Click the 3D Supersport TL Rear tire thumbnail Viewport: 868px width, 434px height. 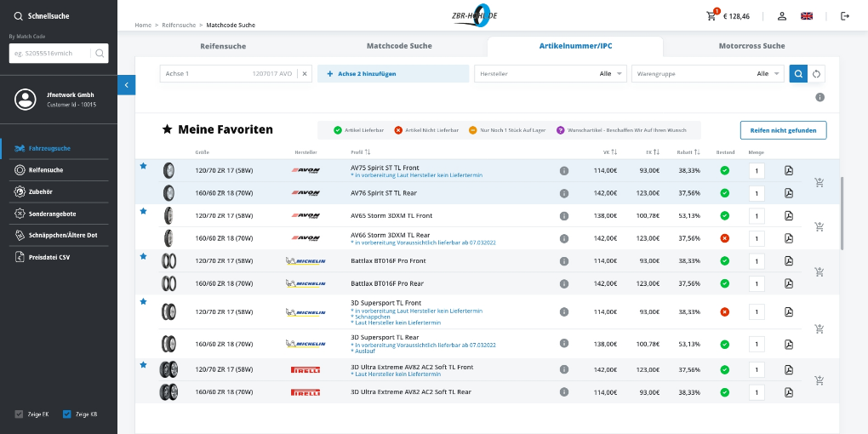click(168, 344)
